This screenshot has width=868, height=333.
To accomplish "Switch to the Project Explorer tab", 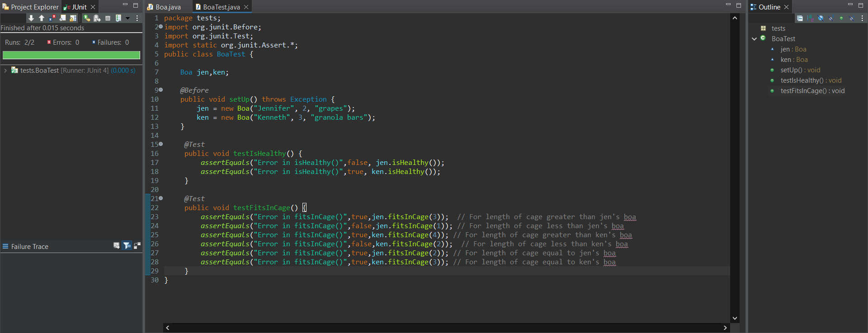I will click(31, 7).
